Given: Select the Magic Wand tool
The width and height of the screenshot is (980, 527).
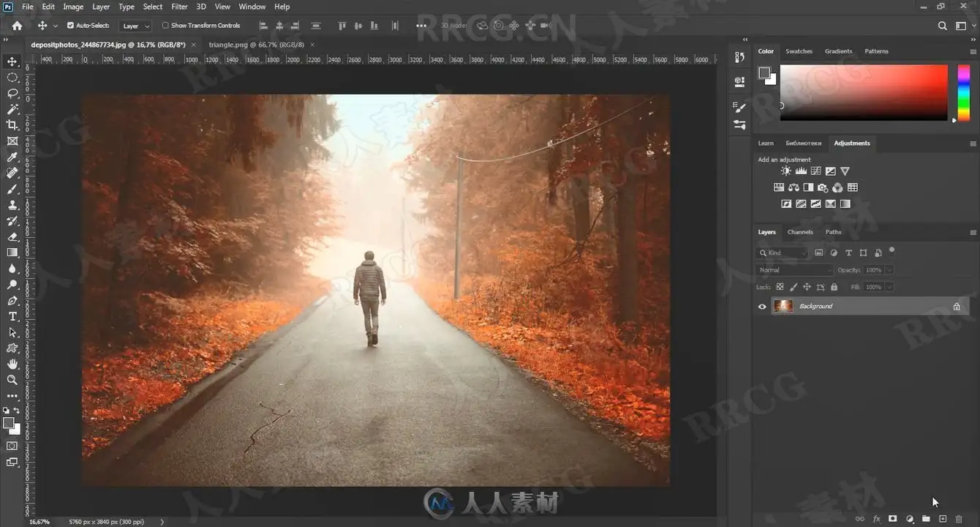Looking at the screenshot, I should (12, 109).
